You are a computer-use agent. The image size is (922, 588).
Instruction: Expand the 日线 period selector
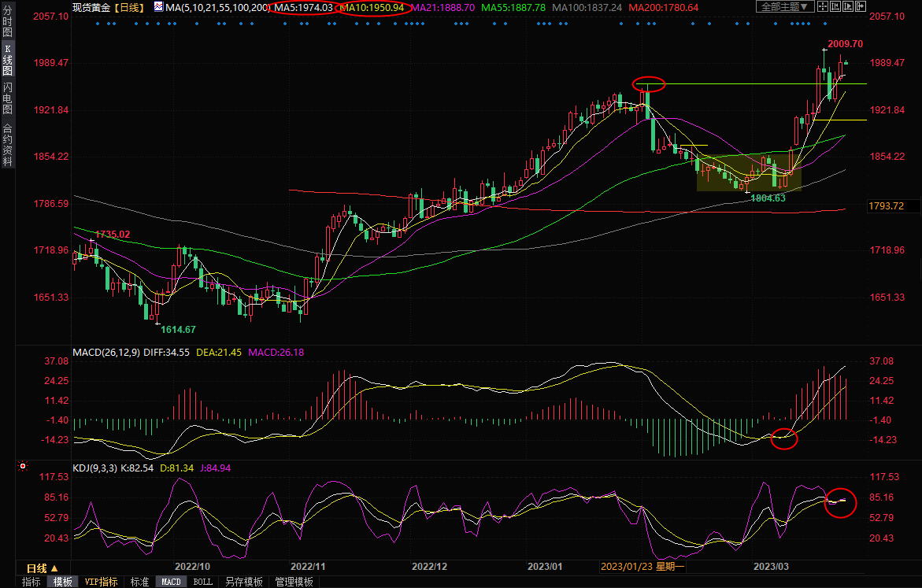(42, 568)
